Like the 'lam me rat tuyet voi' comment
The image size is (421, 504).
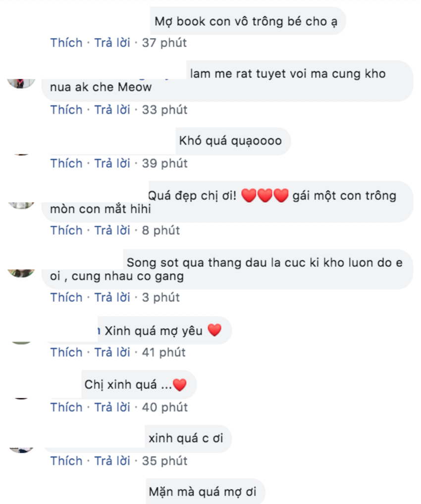(66, 110)
